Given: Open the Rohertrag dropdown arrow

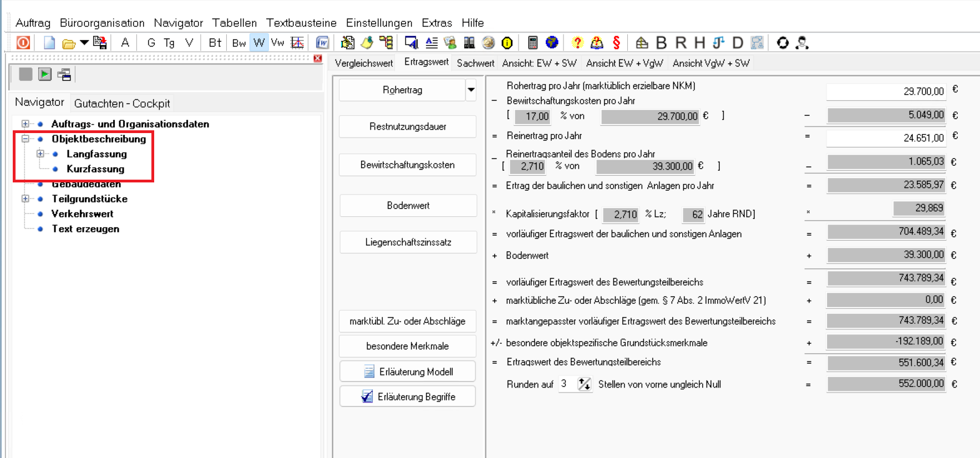Looking at the screenshot, I should pyautogui.click(x=471, y=90).
